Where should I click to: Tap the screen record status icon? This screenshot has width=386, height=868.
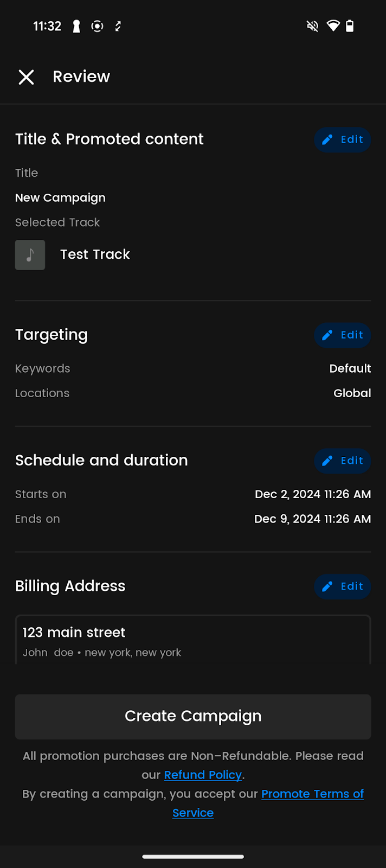pos(97,26)
